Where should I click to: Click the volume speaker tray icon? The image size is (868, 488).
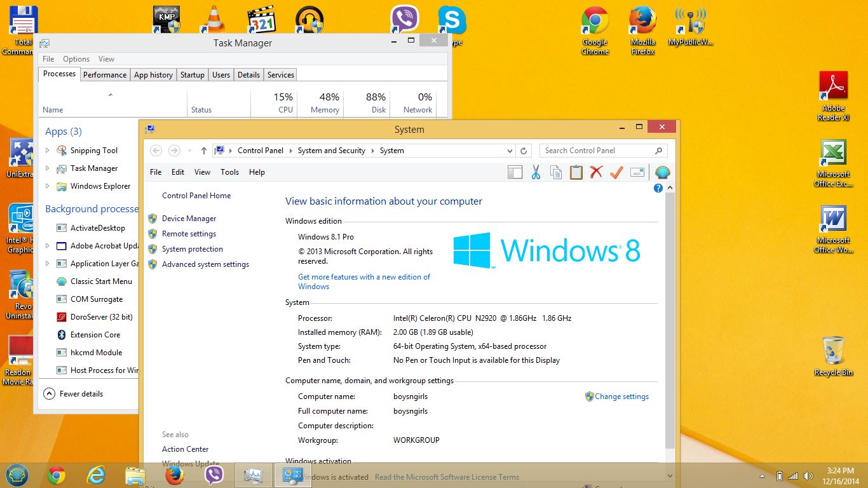(808, 476)
